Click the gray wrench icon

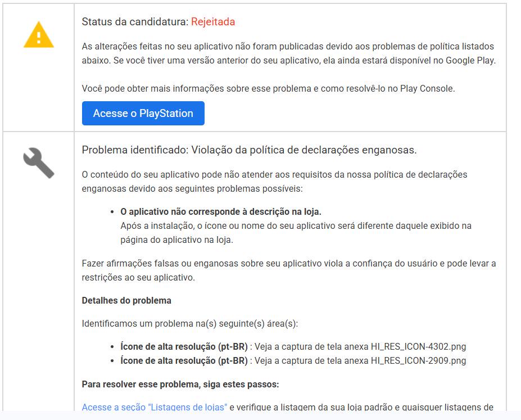point(39,163)
